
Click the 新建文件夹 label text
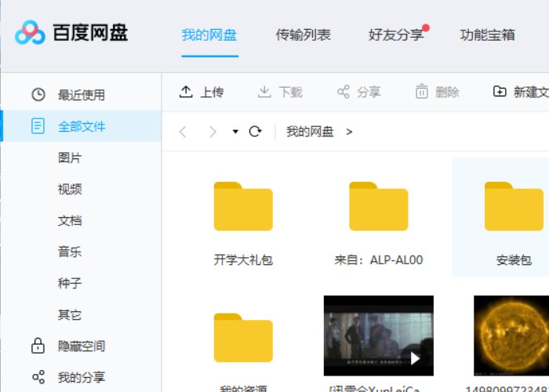531,93
